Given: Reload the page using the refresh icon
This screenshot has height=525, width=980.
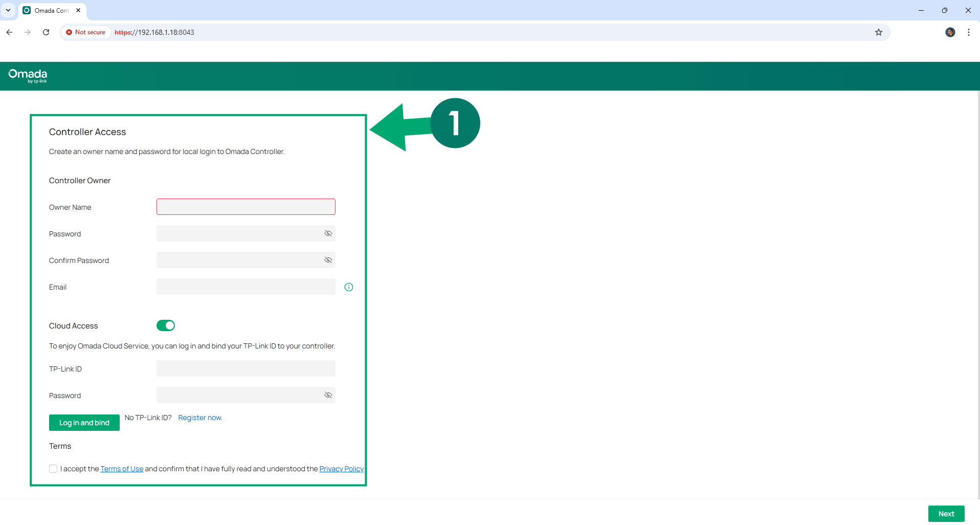Looking at the screenshot, I should (46, 32).
